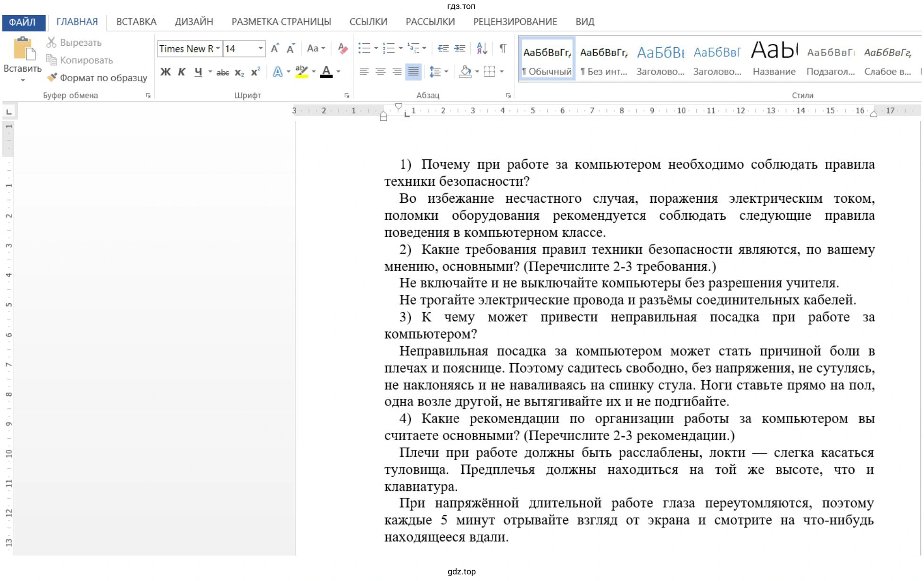The width and height of the screenshot is (924, 581).
Task: Copy selection with Копировать
Action: [x=80, y=60]
